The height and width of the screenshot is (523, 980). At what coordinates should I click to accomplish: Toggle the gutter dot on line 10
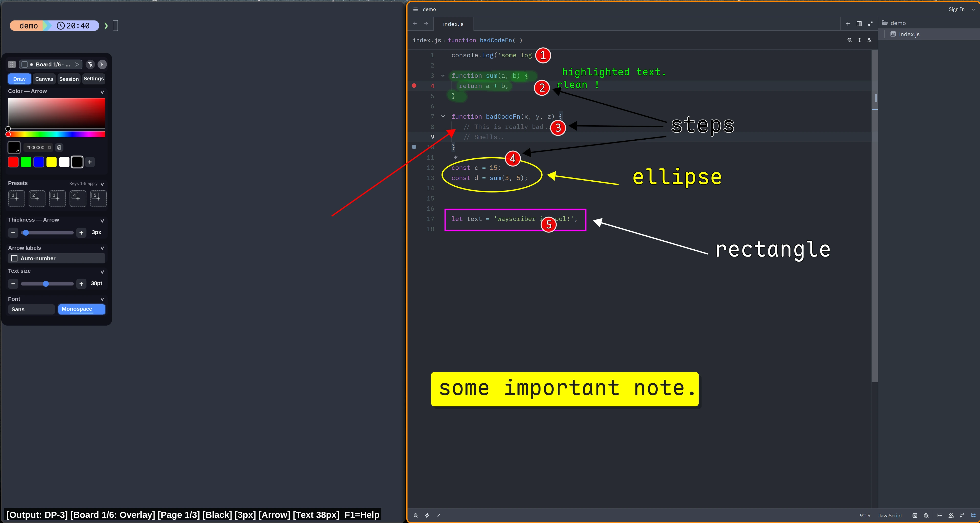414,147
